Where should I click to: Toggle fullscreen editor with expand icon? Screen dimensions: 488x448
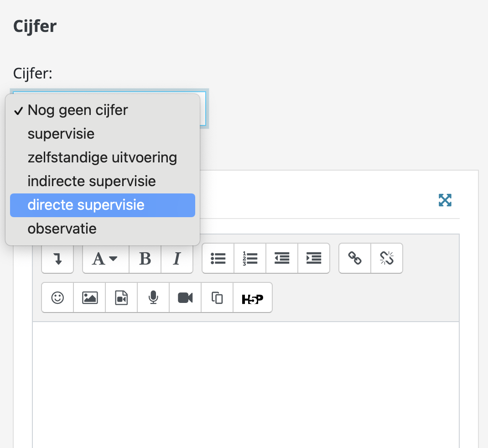tap(445, 200)
